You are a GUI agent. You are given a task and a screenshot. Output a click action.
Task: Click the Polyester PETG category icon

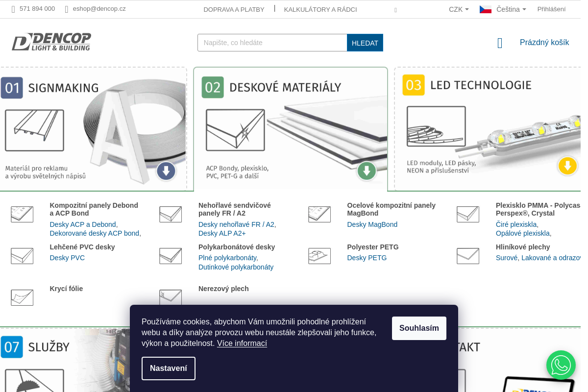(x=319, y=256)
